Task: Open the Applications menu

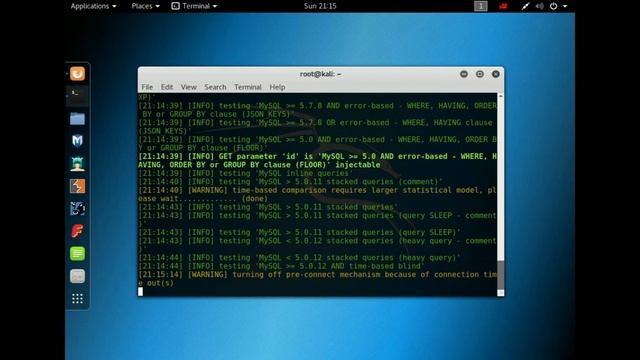Action: (x=93, y=6)
